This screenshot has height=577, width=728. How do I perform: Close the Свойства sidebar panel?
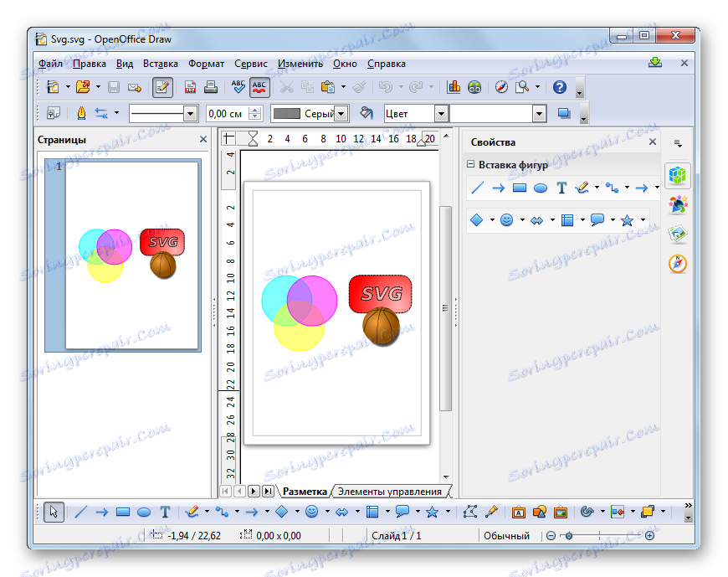(x=653, y=142)
